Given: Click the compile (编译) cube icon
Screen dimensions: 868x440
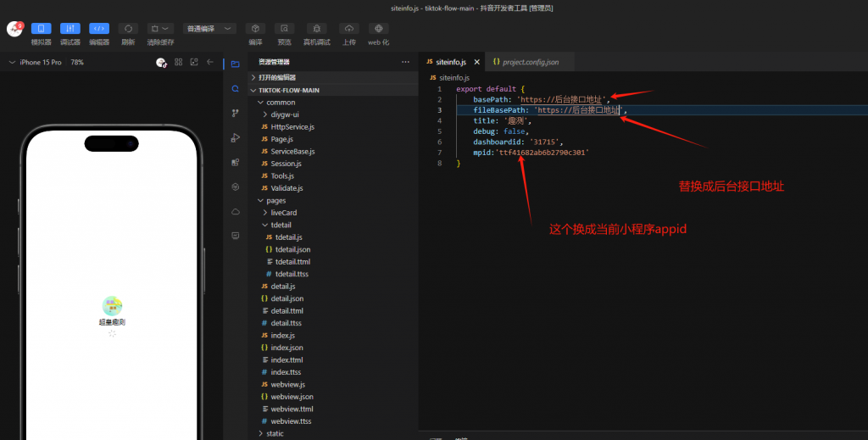Looking at the screenshot, I should coord(255,29).
